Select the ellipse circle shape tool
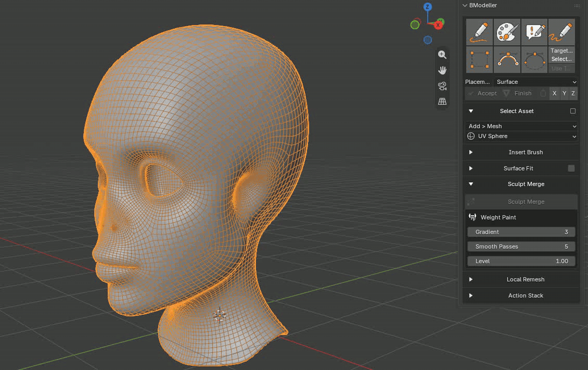 pos(535,59)
